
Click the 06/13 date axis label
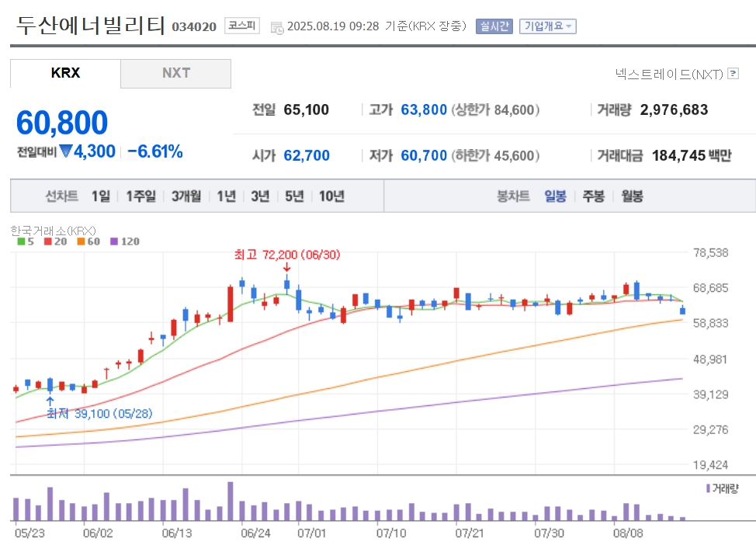click(x=177, y=533)
